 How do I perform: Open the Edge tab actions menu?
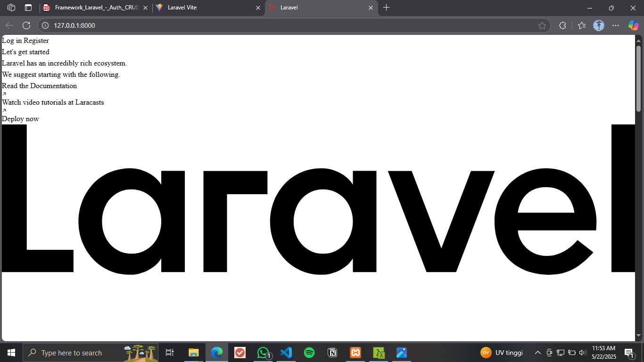coord(28,8)
